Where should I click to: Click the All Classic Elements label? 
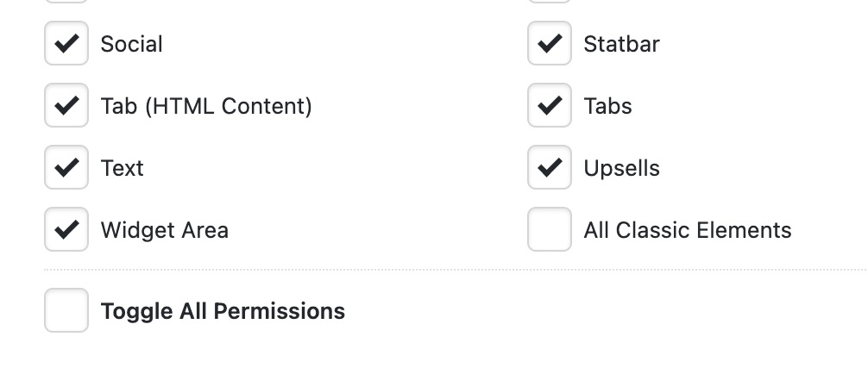click(x=687, y=230)
